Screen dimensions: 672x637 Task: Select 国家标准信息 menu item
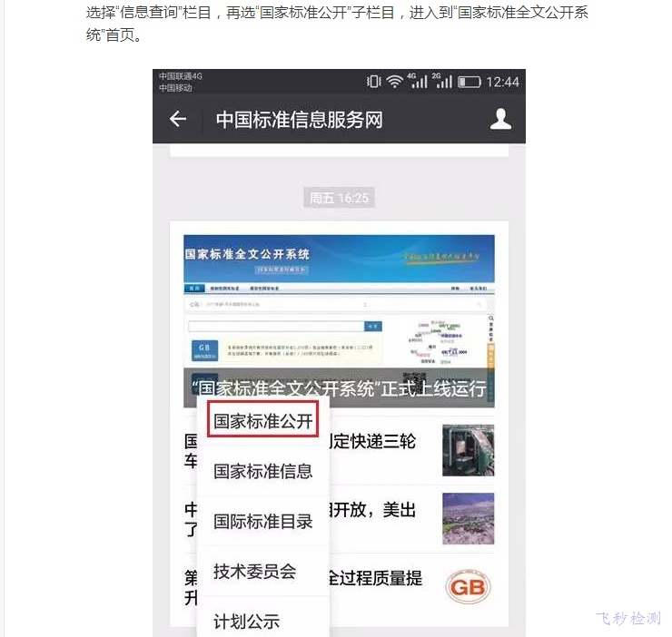pos(262,471)
